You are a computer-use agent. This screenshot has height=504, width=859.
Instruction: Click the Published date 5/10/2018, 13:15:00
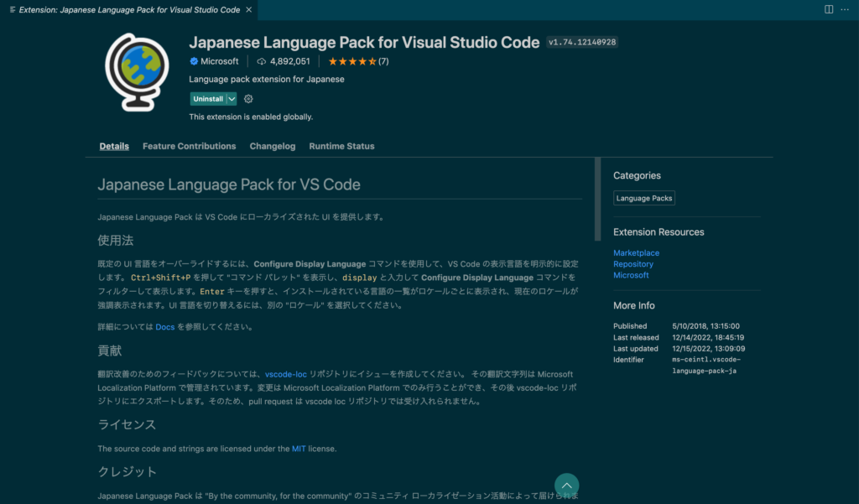[x=705, y=326]
